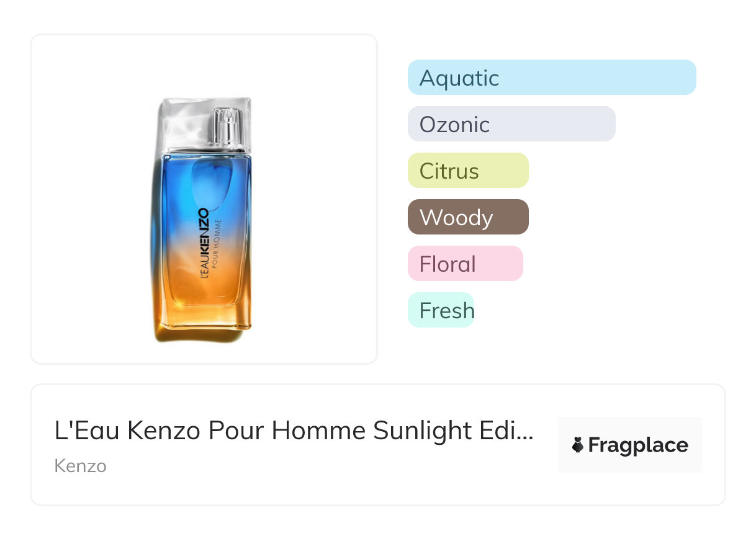
Task: Select the Ozonic accord bar
Action: pos(511,124)
